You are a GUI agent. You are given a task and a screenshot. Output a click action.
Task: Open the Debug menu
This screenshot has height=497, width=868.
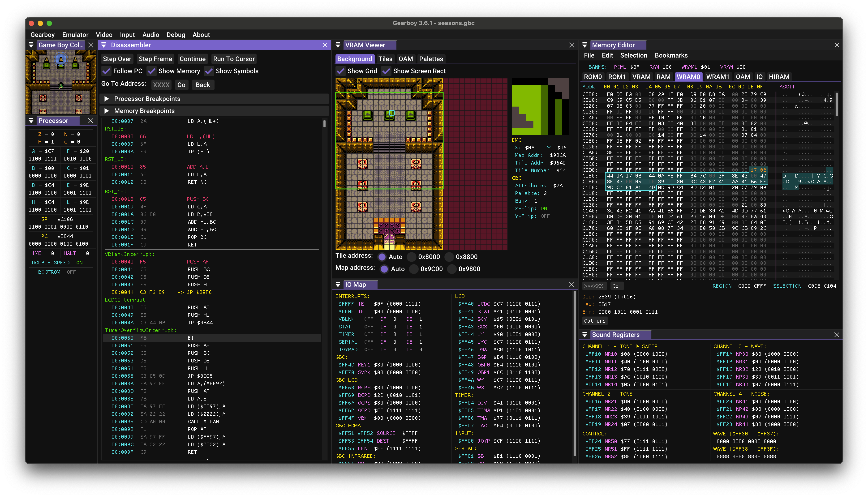pyautogui.click(x=176, y=35)
